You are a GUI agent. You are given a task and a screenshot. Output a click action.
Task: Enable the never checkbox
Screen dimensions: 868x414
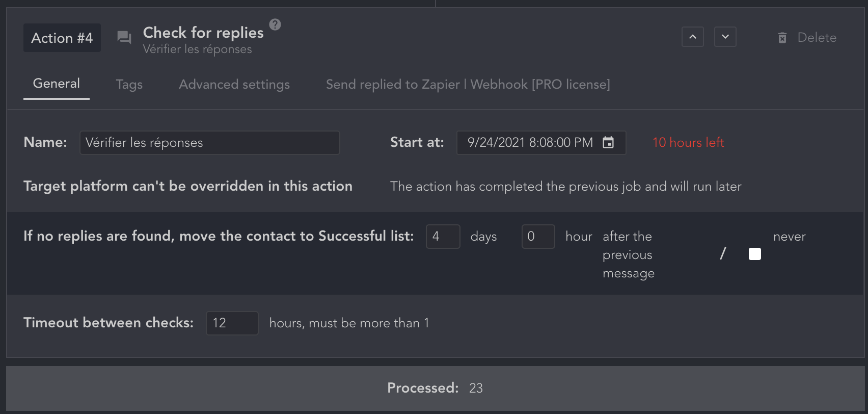[x=755, y=254]
